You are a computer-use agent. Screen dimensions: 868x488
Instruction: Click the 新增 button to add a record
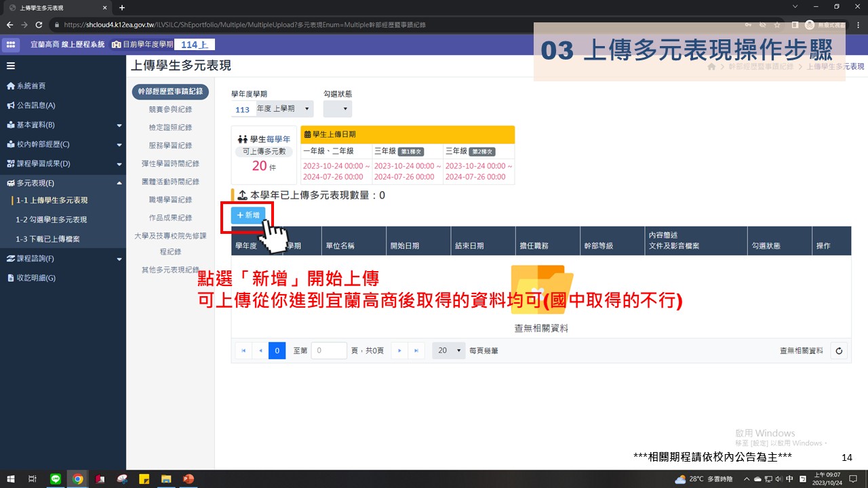pyautogui.click(x=248, y=215)
